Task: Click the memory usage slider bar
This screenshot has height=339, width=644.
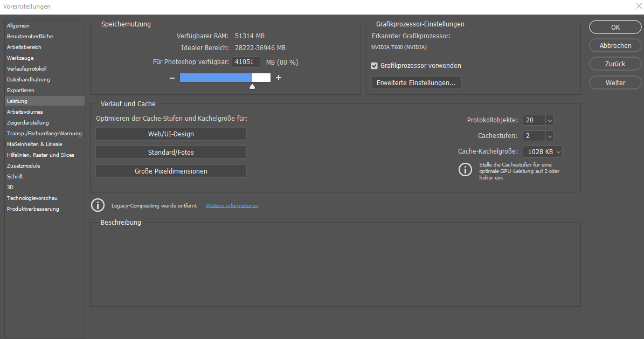Action: tap(225, 78)
